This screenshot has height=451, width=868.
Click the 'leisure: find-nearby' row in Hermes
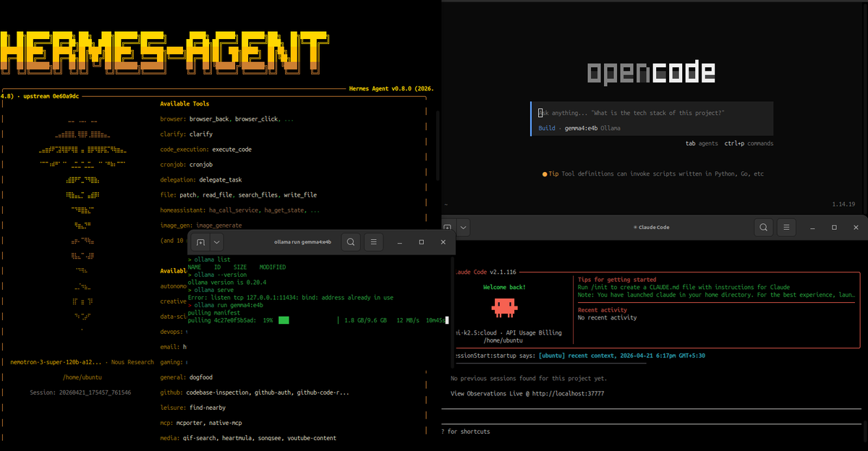pos(193,408)
